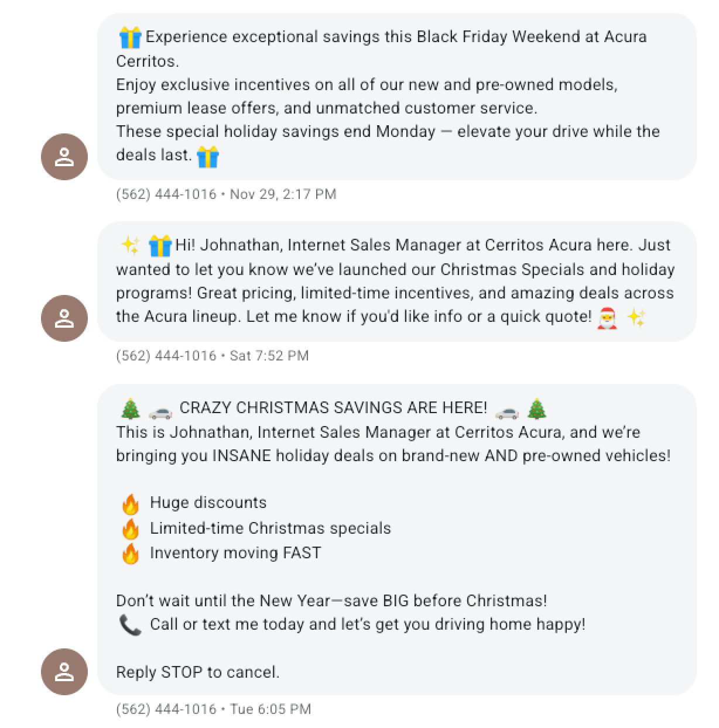The image size is (719, 728).
Task: Click the phone number under the Black Friday message
Action: 166,194
